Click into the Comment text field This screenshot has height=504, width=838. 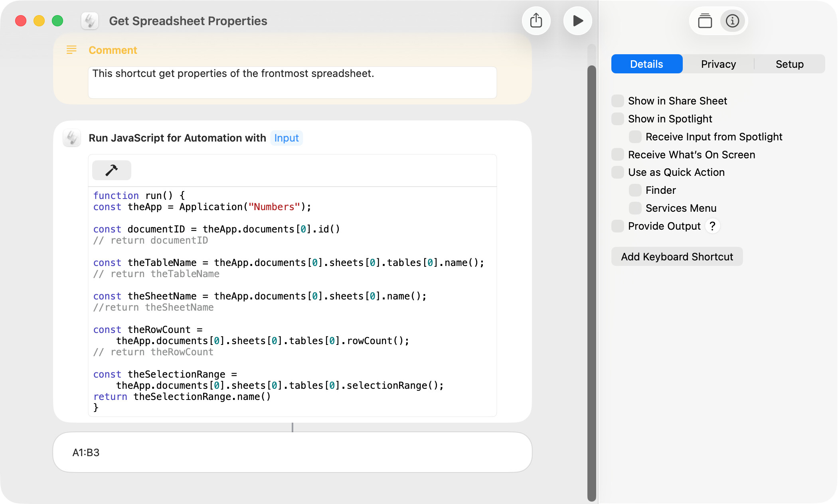pyautogui.click(x=292, y=82)
